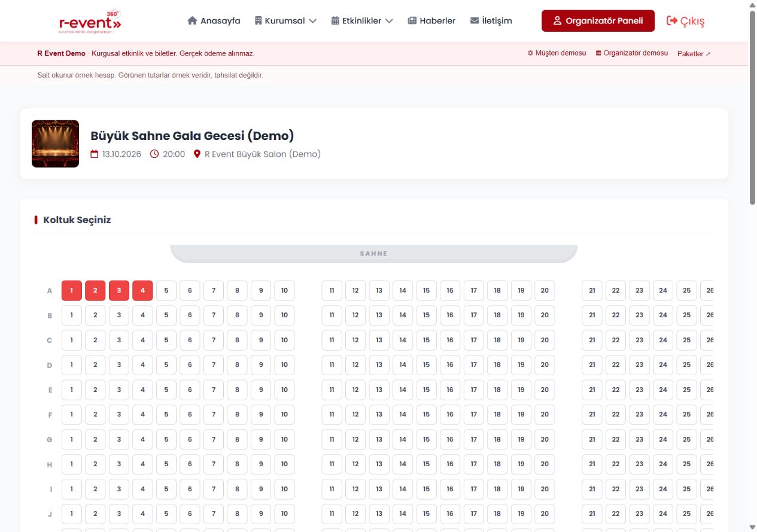Go to the İletişim menu item
Screen dimensions: 757x532
pos(491,20)
